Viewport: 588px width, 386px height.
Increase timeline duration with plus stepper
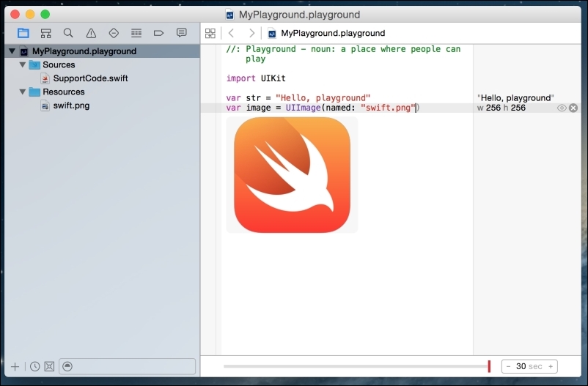pyautogui.click(x=550, y=366)
